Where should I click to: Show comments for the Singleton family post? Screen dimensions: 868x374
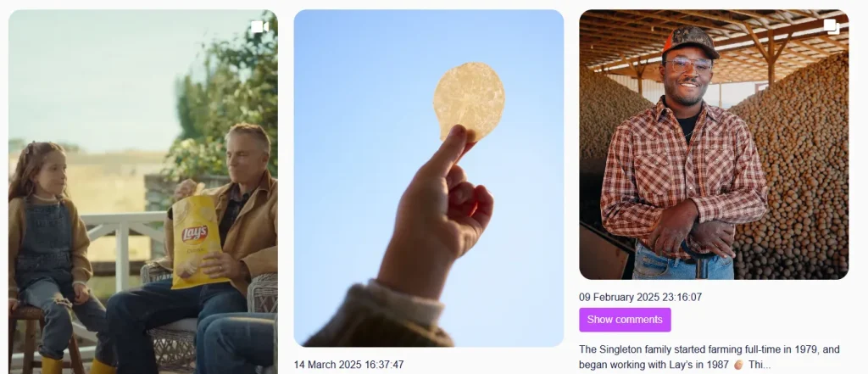pos(625,320)
